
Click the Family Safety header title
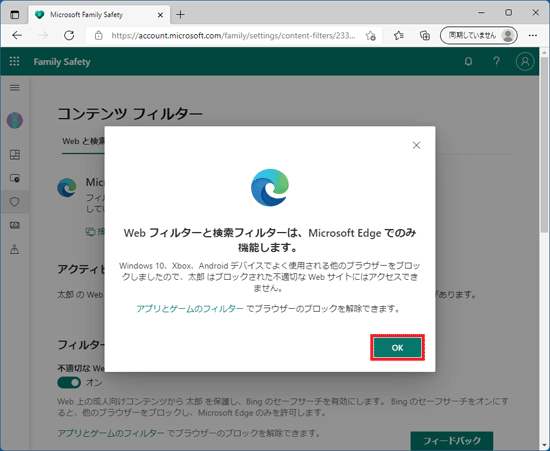pos(62,62)
